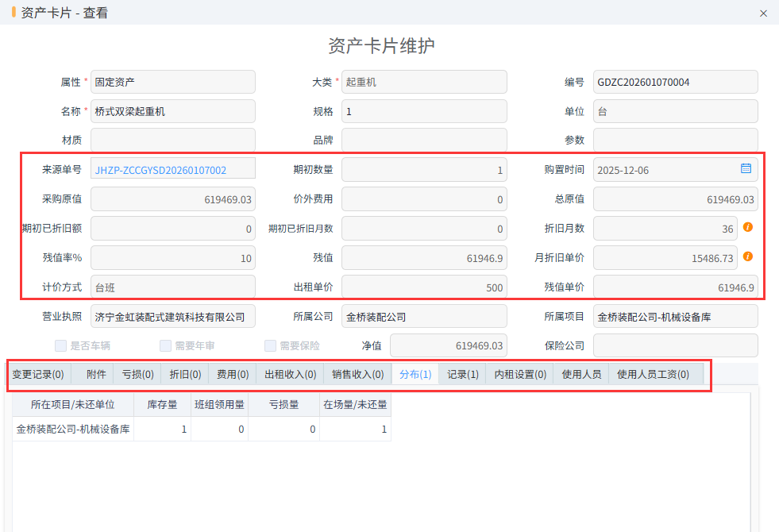View the 亏损(0) tab
The height and width of the screenshot is (532, 779).
click(137, 374)
